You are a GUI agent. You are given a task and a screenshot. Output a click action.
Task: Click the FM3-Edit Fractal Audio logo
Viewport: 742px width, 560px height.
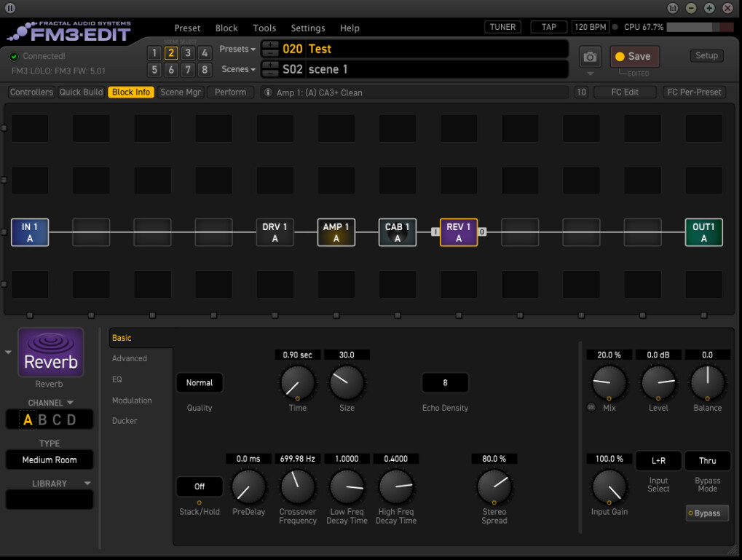point(69,32)
